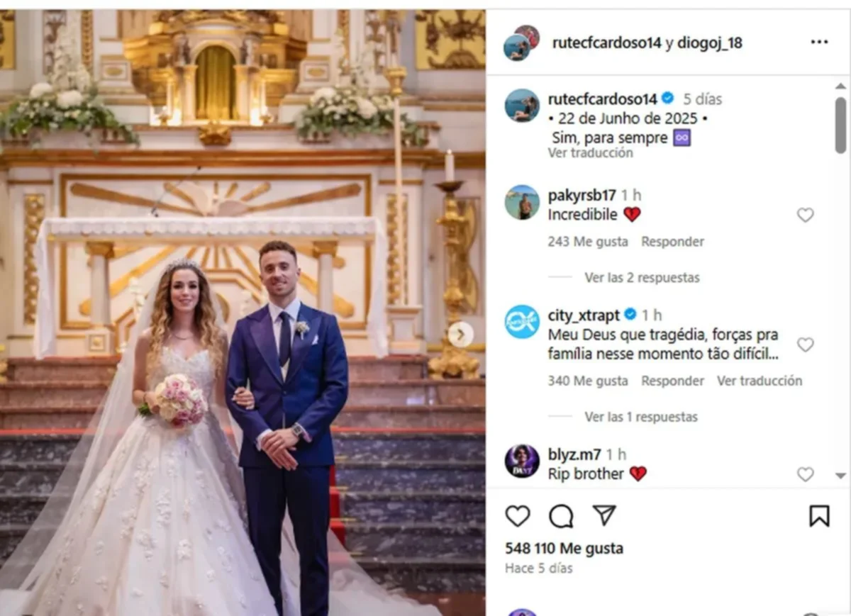Viewport: 851px width, 616px height.
Task: Expand 'Ver las 1 respuestas' replies
Action: (642, 417)
